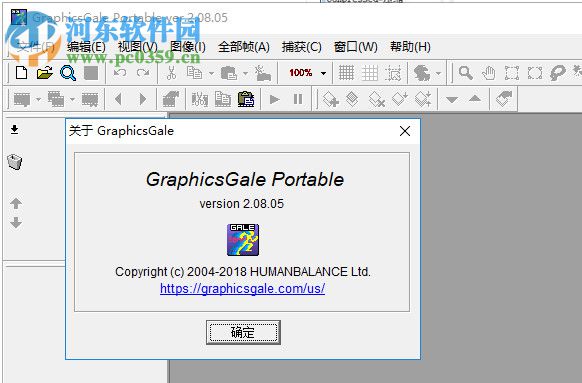This screenshot has height=383, width=582.
Task: Select the elliptical selection tool
Action: [535, 73]
